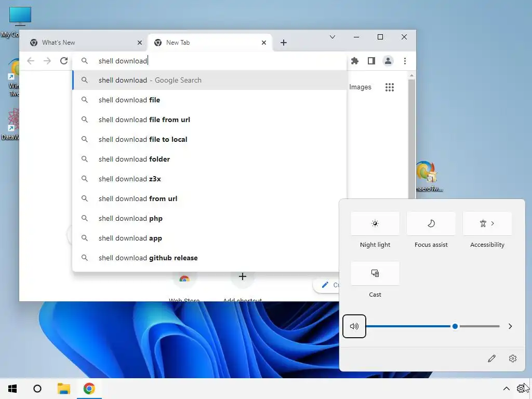Open the Images link on Google page
Screen dimensions: 532x399
point(360,87)
